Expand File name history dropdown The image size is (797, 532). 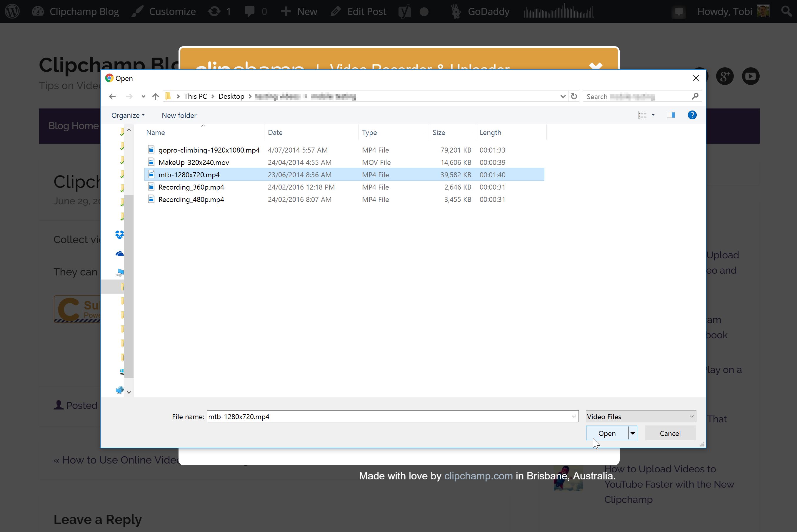(x=574, y=417)
